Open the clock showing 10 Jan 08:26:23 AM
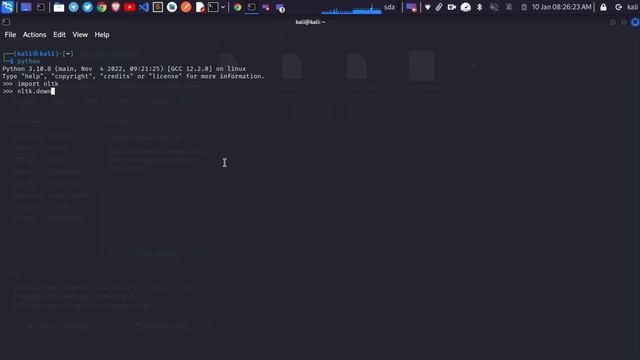 coord(562,7)
